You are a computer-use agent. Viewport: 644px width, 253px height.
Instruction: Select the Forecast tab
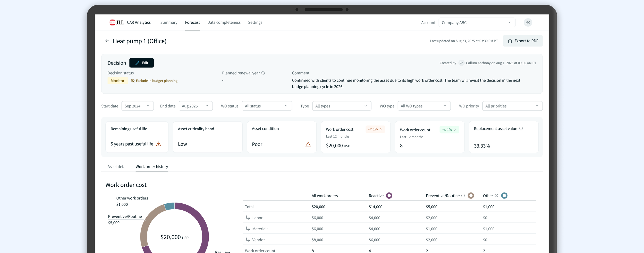click(192, 22)
